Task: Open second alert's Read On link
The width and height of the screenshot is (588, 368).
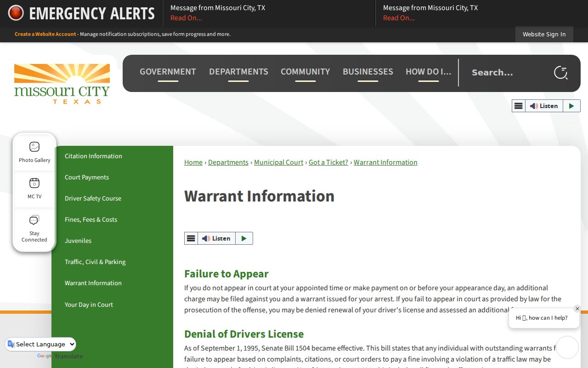Action: point(399,18)
